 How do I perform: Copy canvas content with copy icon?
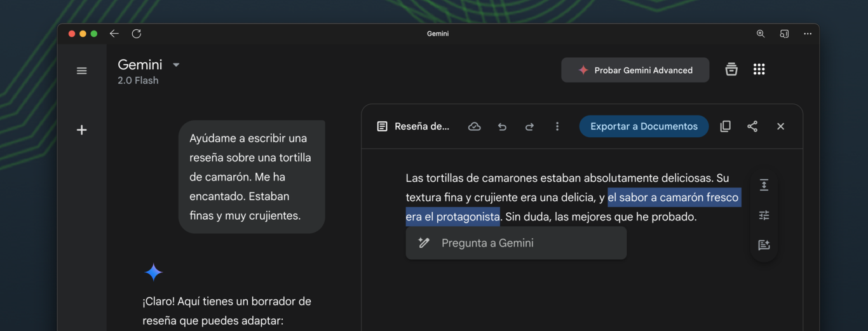point(725,126)
